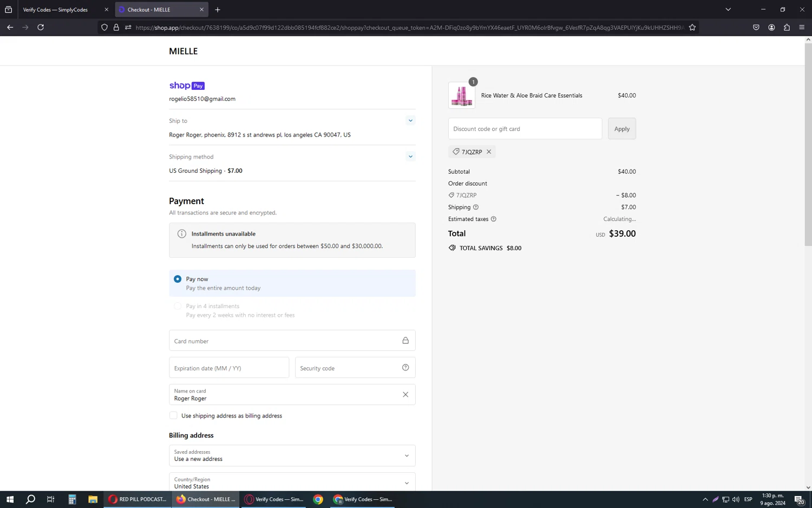Bookmark this page with star icon
The width and height of the screenshot is (812, 508).
point(692,27)
